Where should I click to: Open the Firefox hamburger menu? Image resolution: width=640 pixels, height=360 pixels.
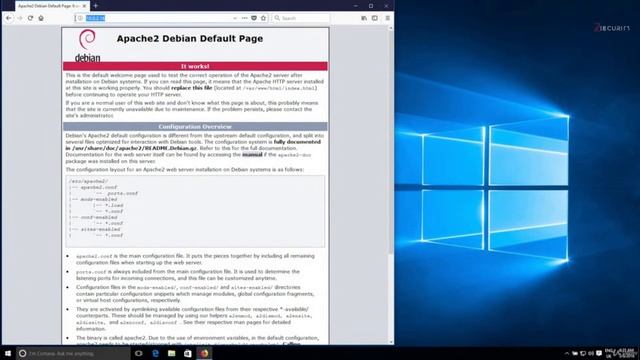(387, 18)
